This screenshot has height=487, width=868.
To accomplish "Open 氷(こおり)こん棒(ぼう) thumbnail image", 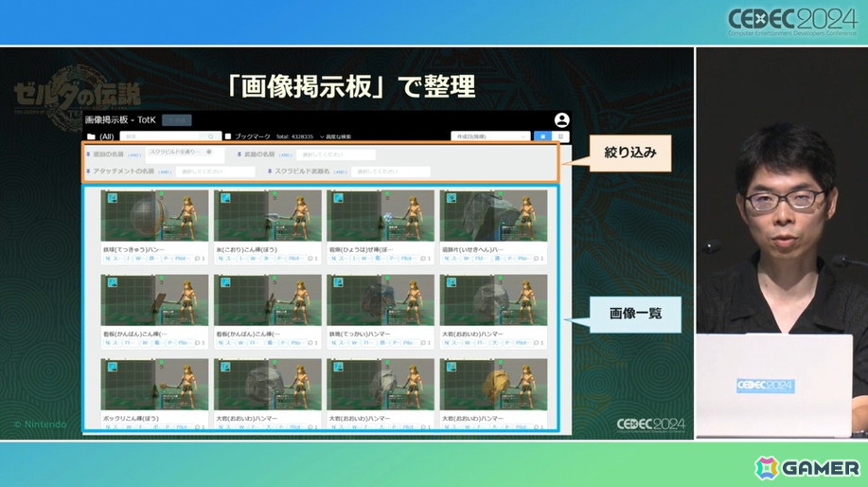I will [267, 215].
